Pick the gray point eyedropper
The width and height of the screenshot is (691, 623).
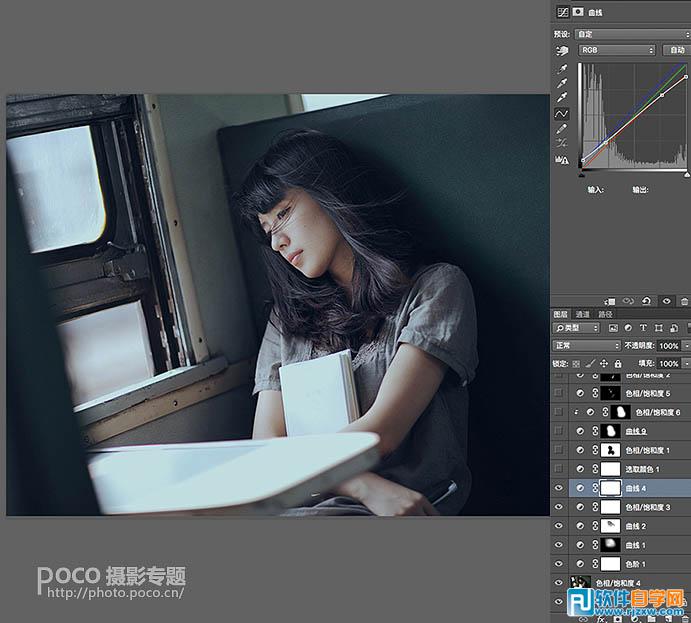point(562,83)
